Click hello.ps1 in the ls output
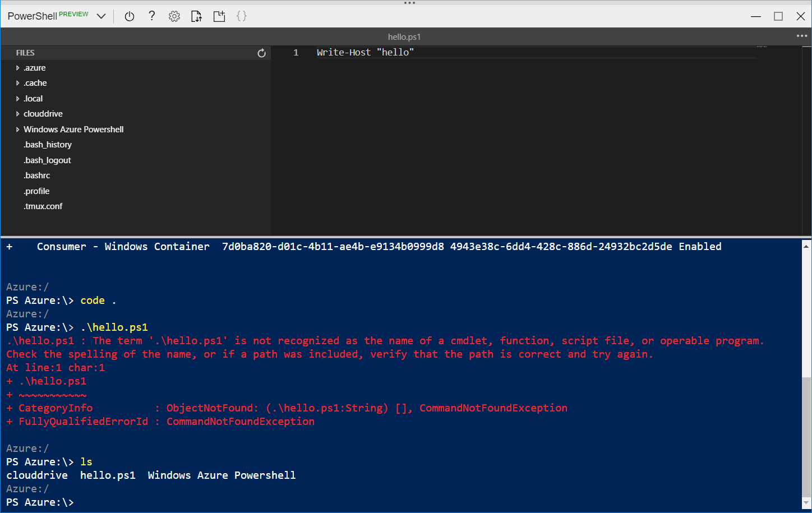The image size is (812, 513). [108, 475]
